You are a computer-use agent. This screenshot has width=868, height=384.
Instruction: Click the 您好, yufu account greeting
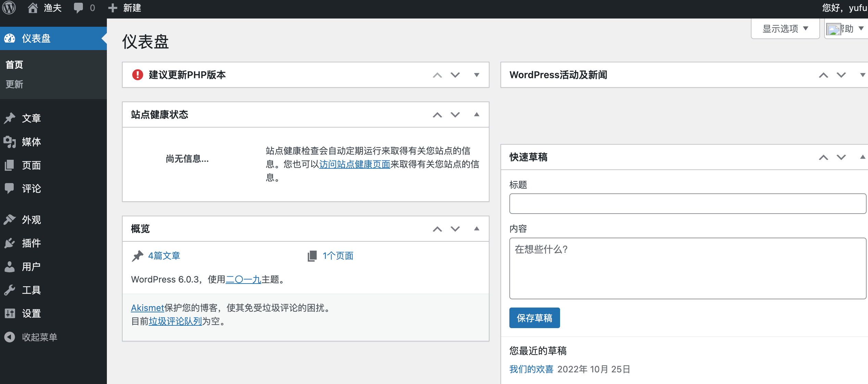845,8
